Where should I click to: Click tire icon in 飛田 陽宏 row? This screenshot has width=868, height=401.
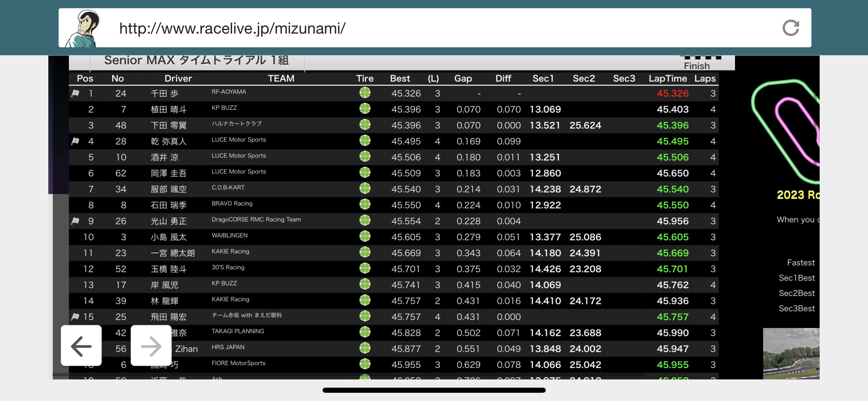click(365, 316)
